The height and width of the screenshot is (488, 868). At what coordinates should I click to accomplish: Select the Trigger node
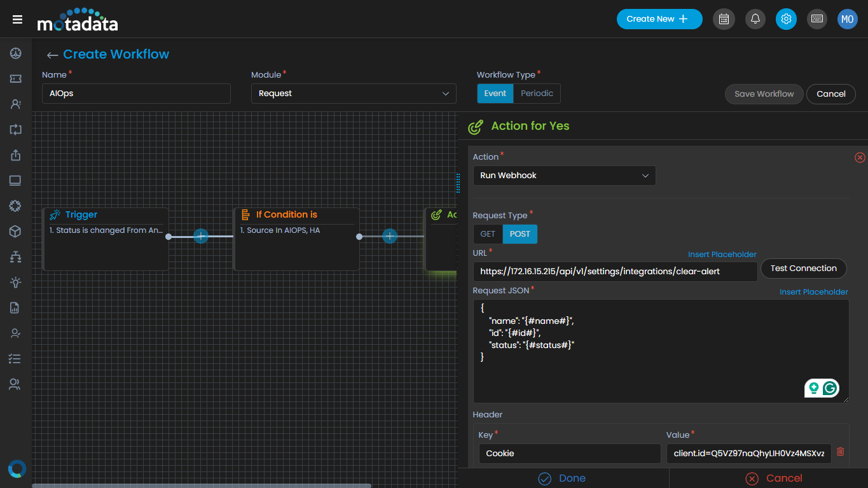pyautogui.click(x=106, y=239)
